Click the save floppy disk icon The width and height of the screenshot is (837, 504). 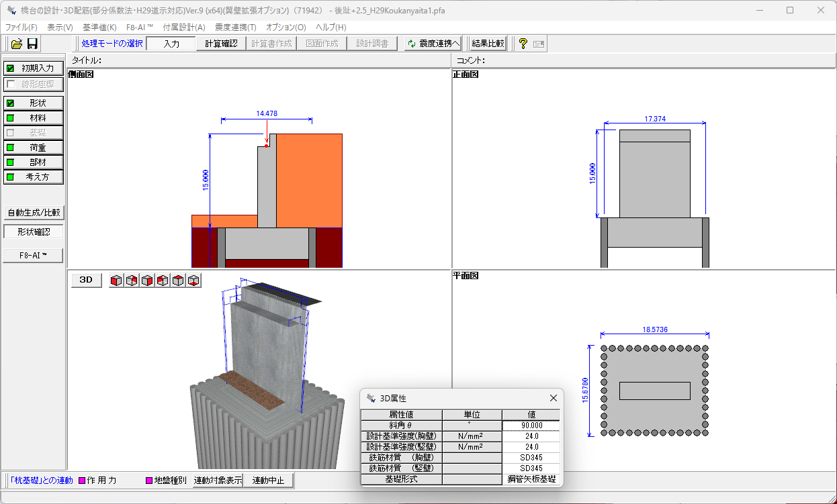(32, 44)
